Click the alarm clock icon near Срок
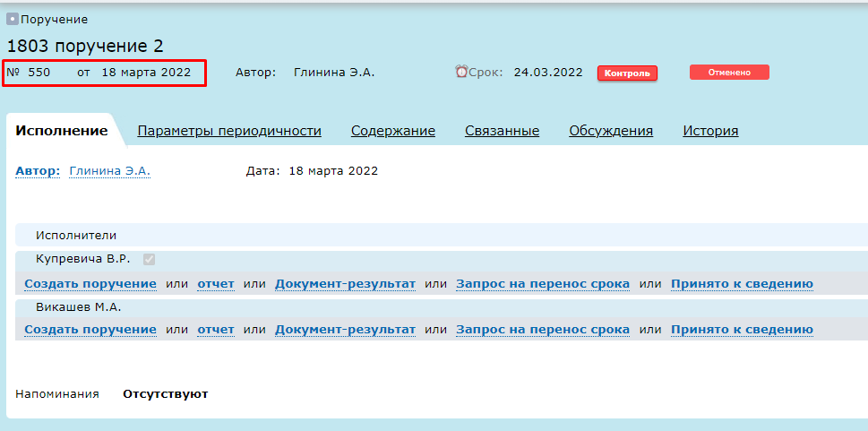Image resolution: width=868 pixels, height=431 pixels. pyautogui.click(x=461, y=72)
